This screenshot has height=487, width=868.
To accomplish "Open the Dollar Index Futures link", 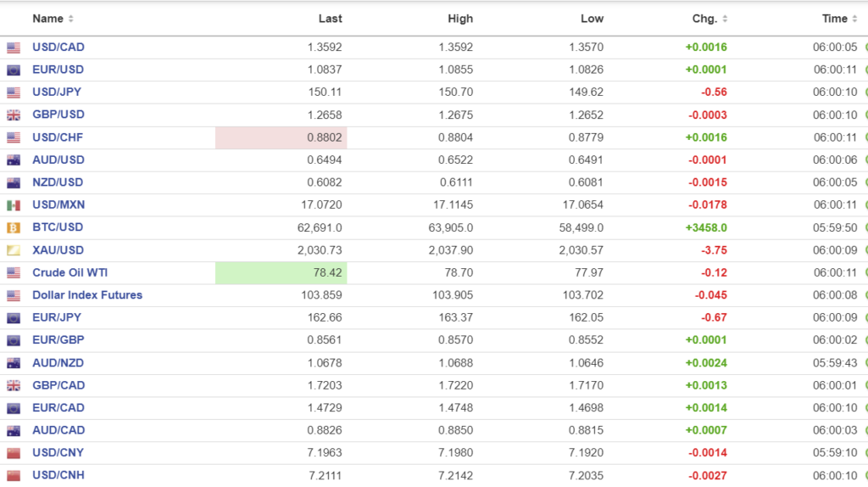I will pyautogui.click(x=87, y=295).
